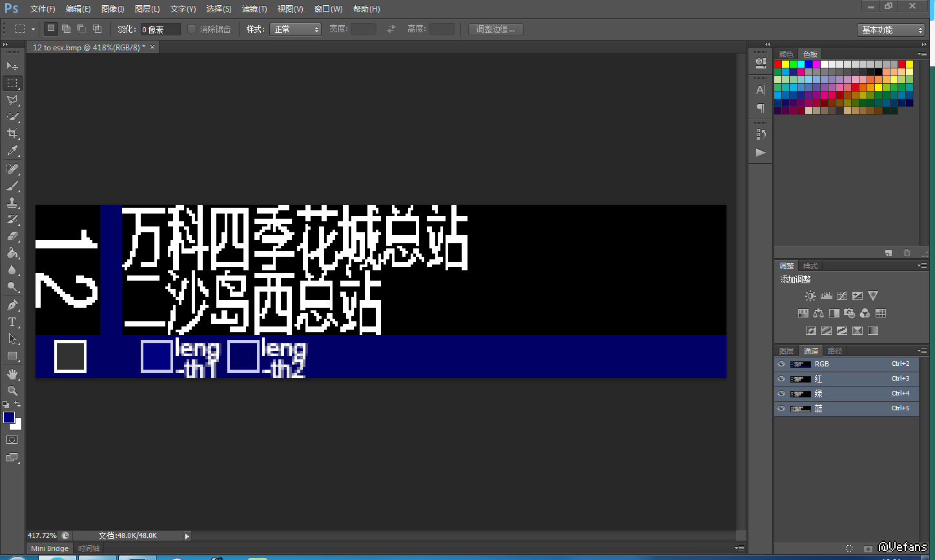Select the Pen tool

pos(12,305)
